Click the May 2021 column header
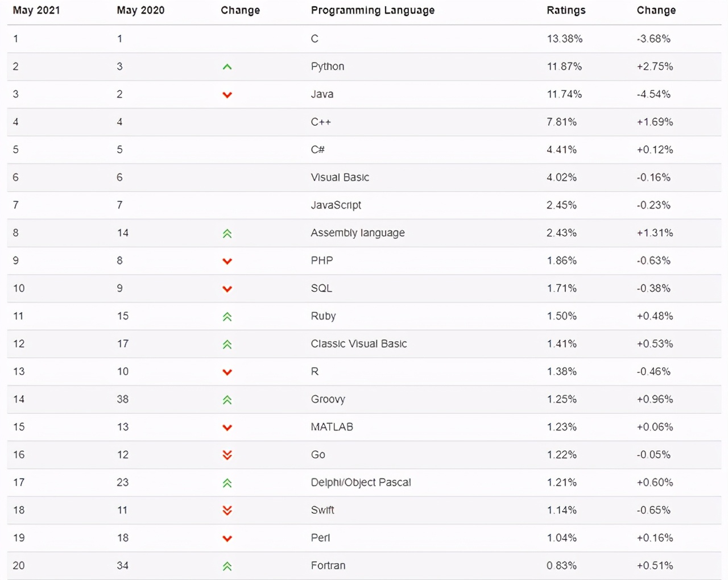This screenshot has width=728, height=580. pos(36,10)
